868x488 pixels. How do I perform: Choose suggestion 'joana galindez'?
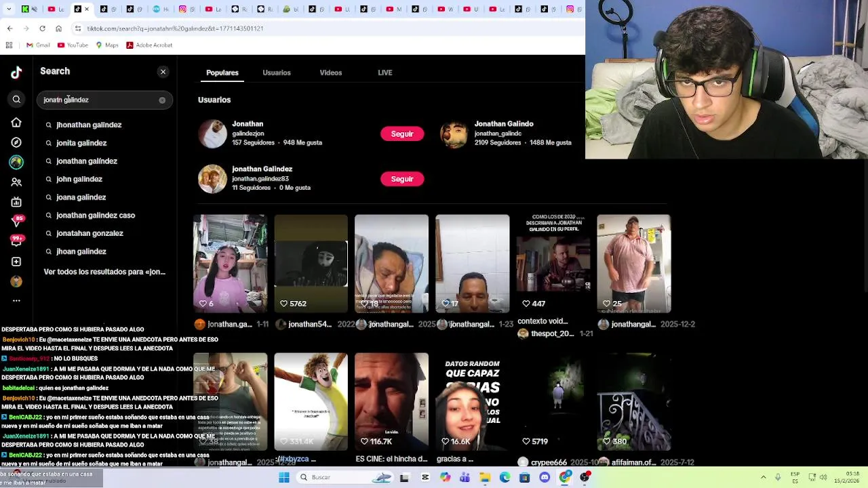click(x=81, y=197)
